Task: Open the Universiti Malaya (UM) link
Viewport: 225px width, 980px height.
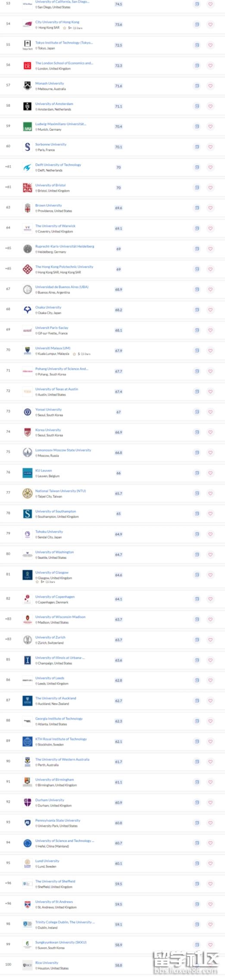Action: coord(53,348)
